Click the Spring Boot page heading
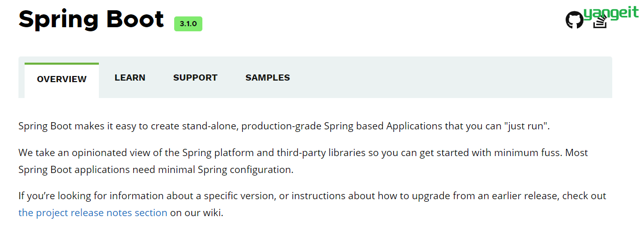The image size is (644, 231). pos(91,19)
